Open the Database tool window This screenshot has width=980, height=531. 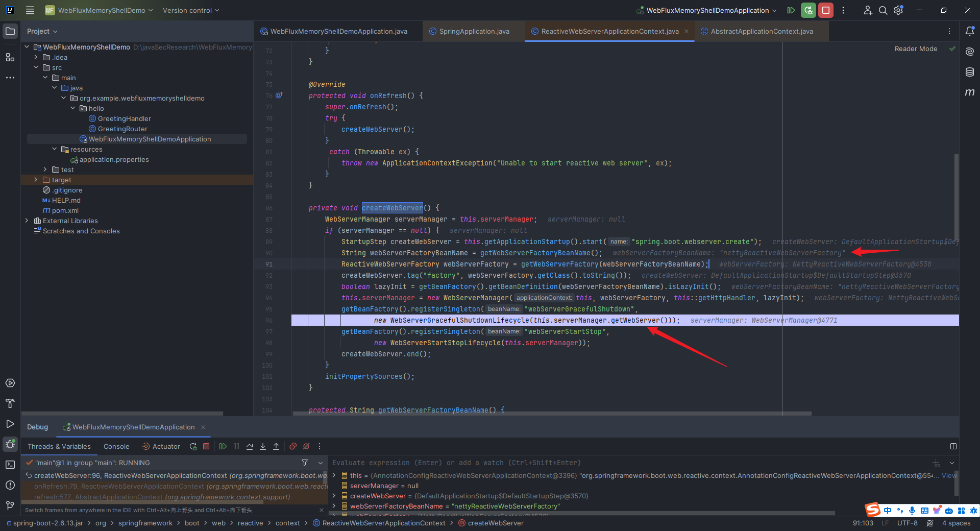[x=970, y=72]
